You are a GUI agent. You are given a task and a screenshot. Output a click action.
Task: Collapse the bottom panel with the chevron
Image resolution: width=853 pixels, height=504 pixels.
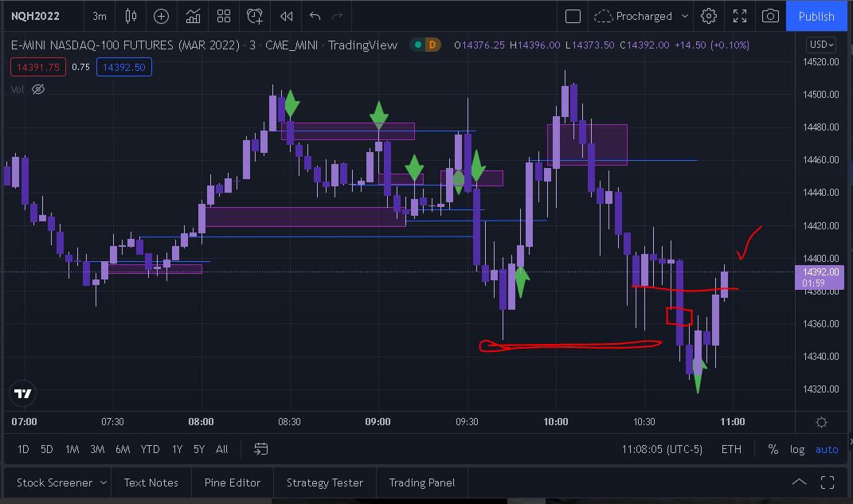(799, 482)
